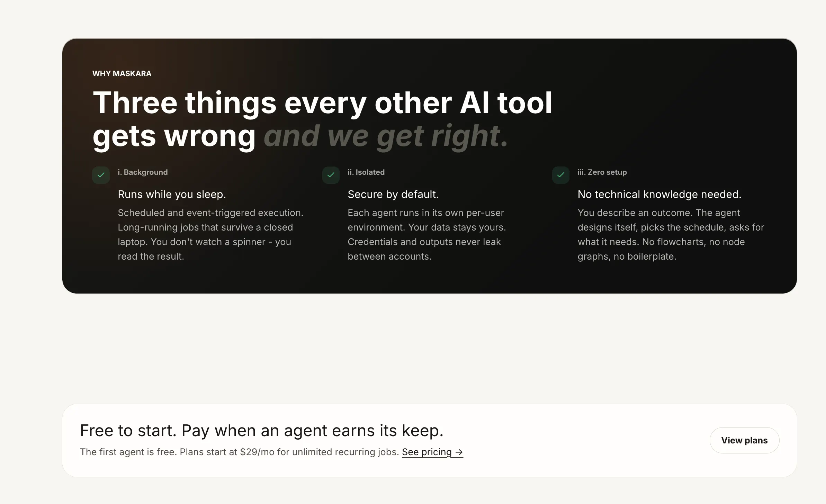Select the 'ii. Isolated' label
The height and width of the screenshot is (504, 826).
[366, 172]
